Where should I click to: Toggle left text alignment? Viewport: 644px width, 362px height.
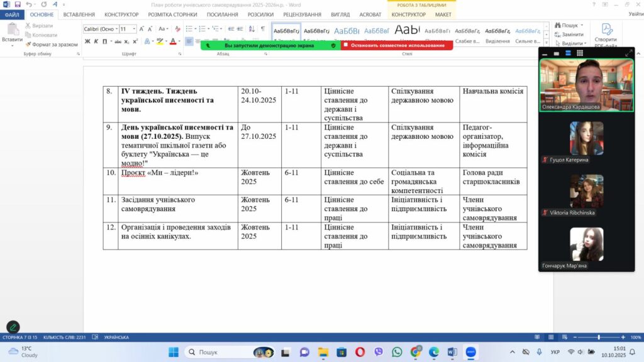[189, 41]
